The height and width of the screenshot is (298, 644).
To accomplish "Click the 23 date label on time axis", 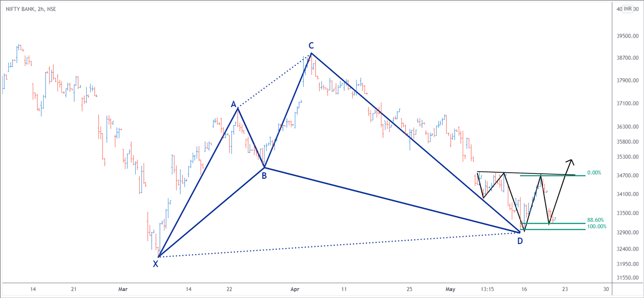I will (565, 289).
